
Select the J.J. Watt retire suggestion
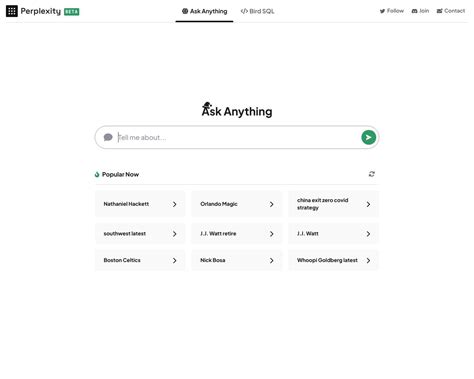(237, 234)
